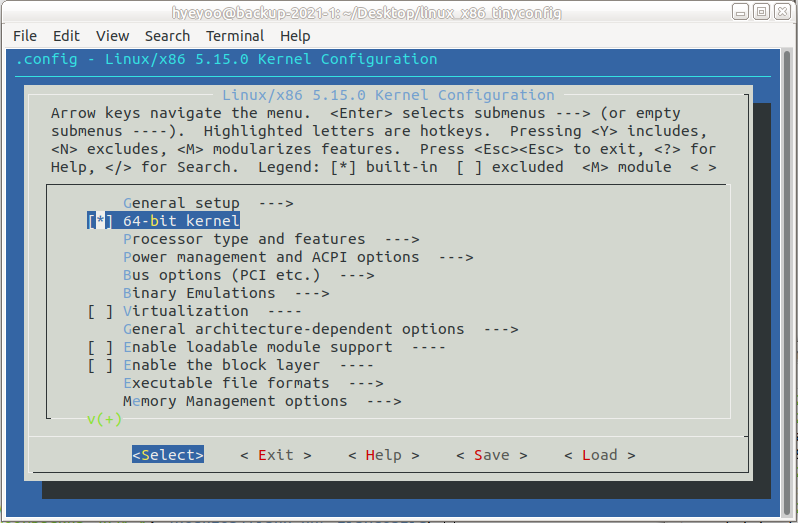The height and width of the screenshot is (523, 798).
Task: Minimize the terminal window
Action: click(x=740, y=11)
